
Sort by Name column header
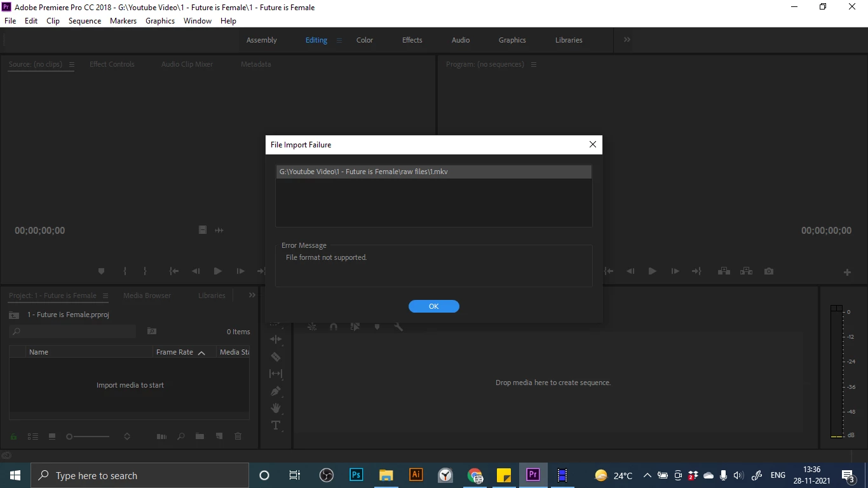pos(39,352)
